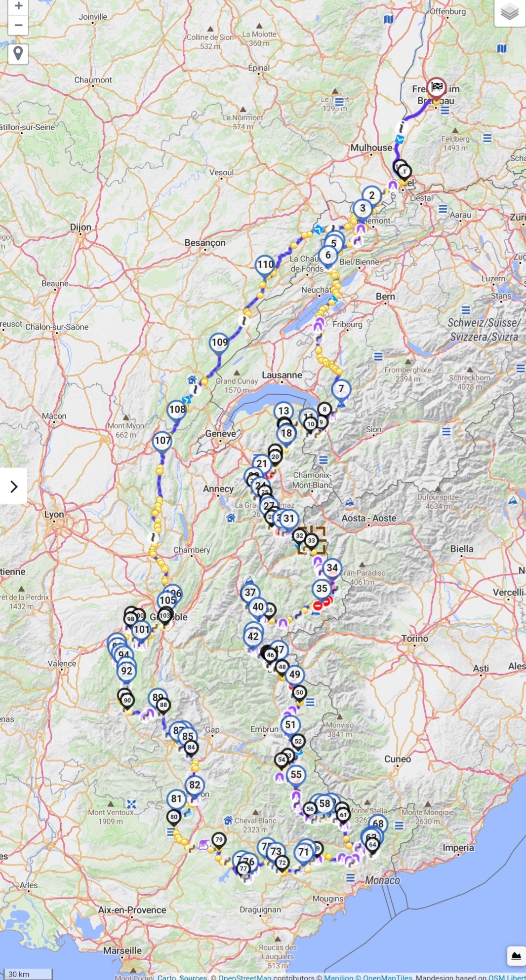Screen dimensions: 526x980
Task: Open the Maplibre attribution link
Action: point(338,977)
